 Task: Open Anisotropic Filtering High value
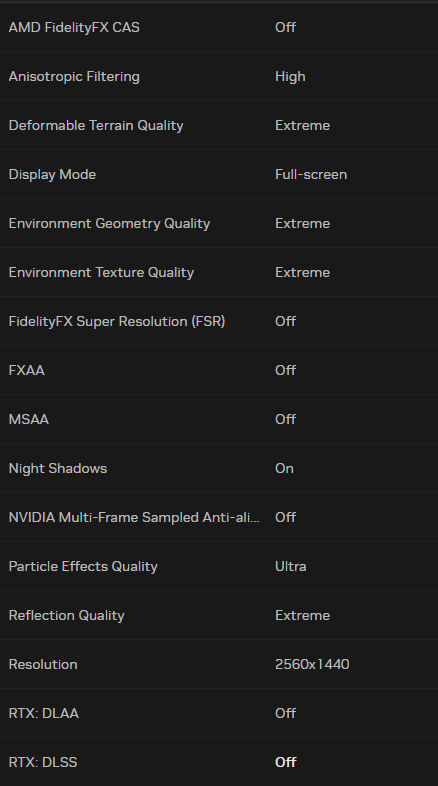[x=290, y=76]
